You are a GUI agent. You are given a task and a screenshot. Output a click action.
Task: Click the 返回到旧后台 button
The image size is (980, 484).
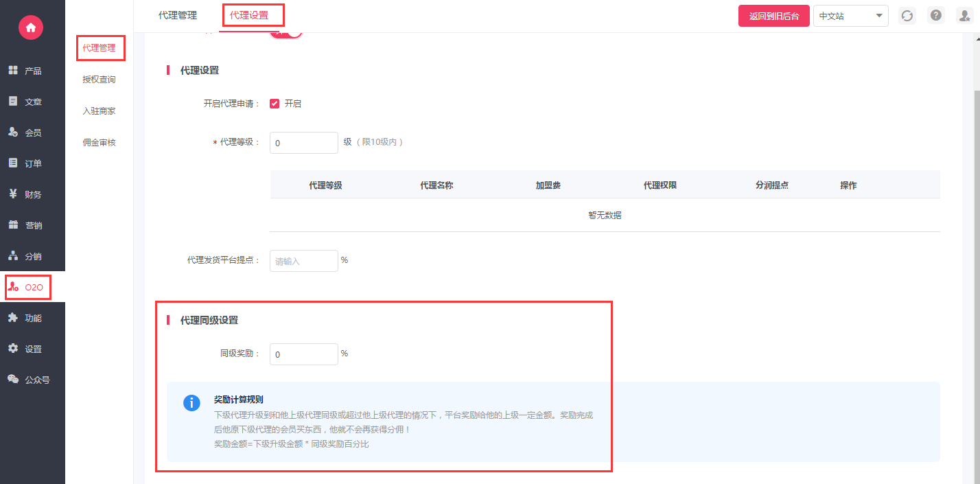[x=773, y=16]
